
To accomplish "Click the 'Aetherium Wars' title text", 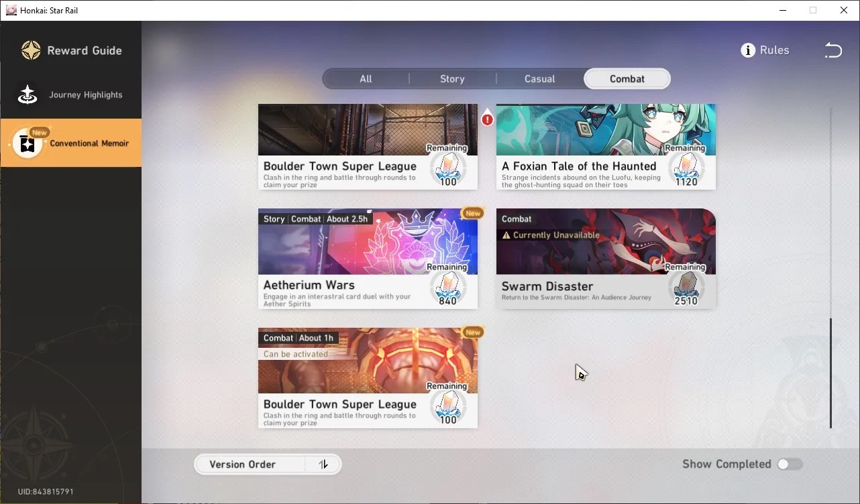I will tap(309, 285).
